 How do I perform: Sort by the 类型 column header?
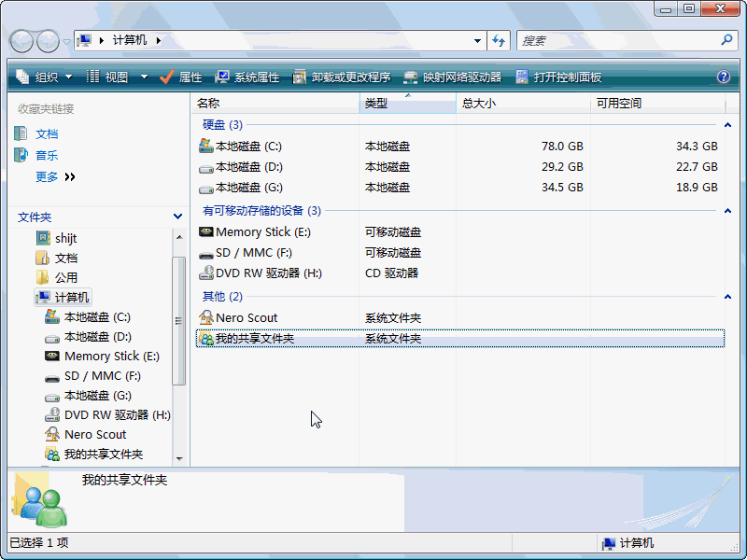click(x=408, y=103)
